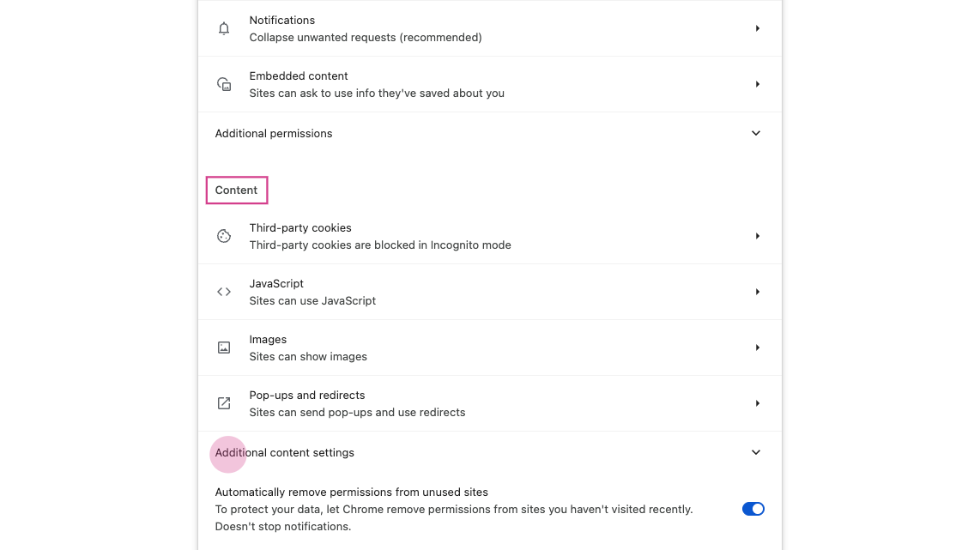The image size is (980, 550).
Task: Expand the Additional content settings chevron
Action: [756, 452]
